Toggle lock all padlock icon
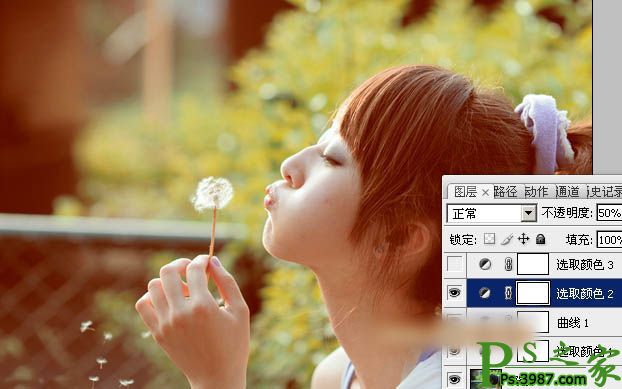Screen dimensions: 622x389 [540, 239]
